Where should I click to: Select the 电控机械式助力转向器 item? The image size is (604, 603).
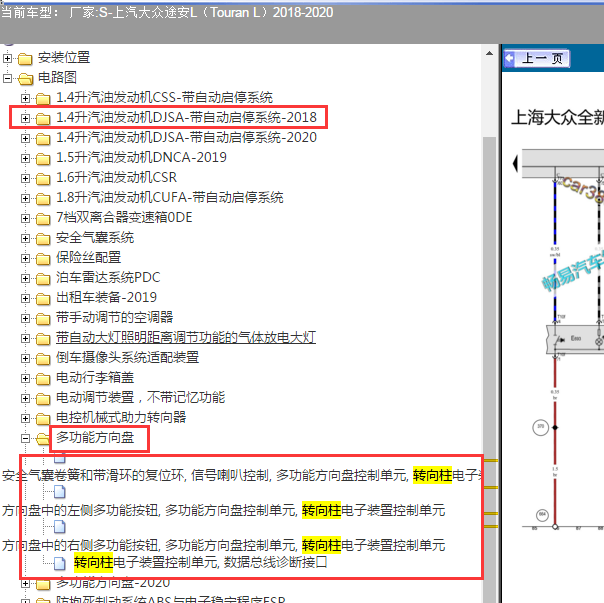[121, 417]
